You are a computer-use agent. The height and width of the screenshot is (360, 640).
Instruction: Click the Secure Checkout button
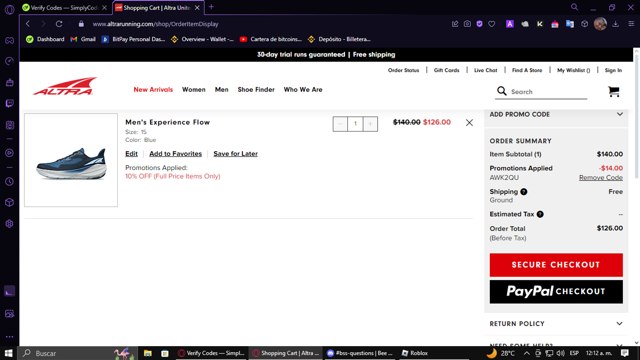tap(556, 265)
